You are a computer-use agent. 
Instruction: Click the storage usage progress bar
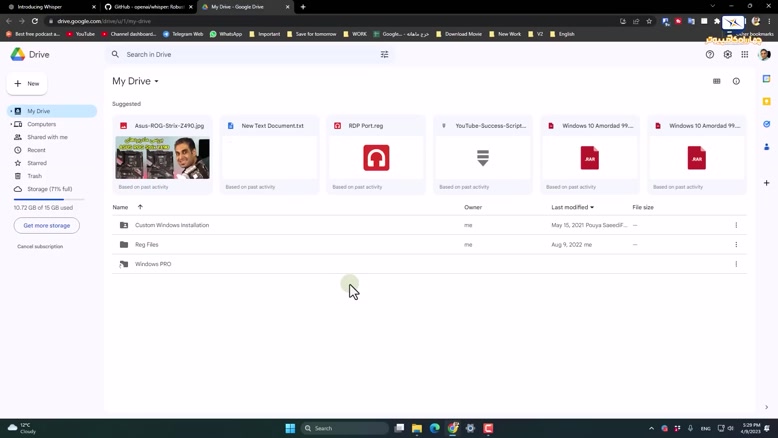pos(49,199)
